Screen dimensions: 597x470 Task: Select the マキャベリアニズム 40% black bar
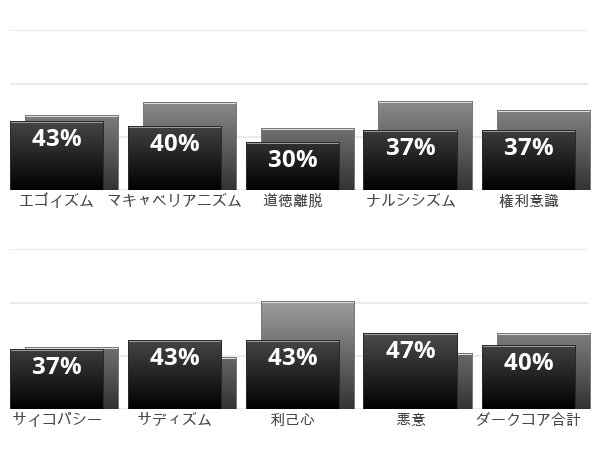[175, 158]
